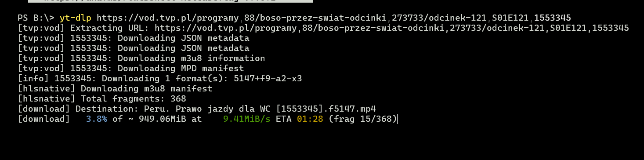Click the second Downloading JSON metadata line
The image size is (644, 160).
[134, 48]
